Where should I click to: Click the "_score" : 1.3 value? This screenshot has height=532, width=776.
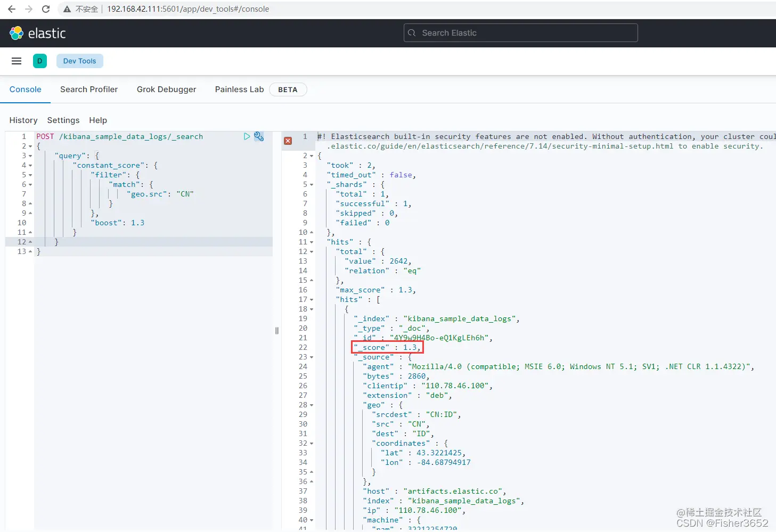click(x=387, y=347)
